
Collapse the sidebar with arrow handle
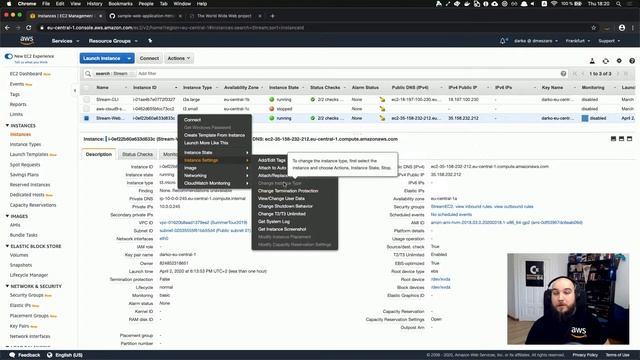click(x=75, y=91)
